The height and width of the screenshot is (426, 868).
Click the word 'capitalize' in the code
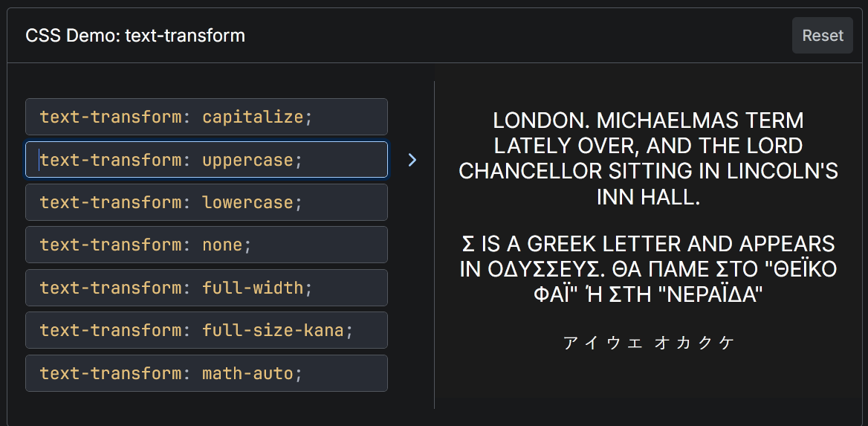tap(253, 117)
